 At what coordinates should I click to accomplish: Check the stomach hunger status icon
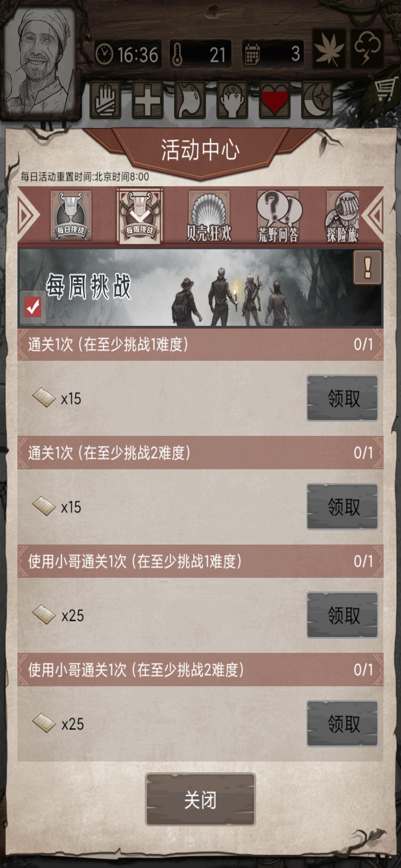point(190,100)
